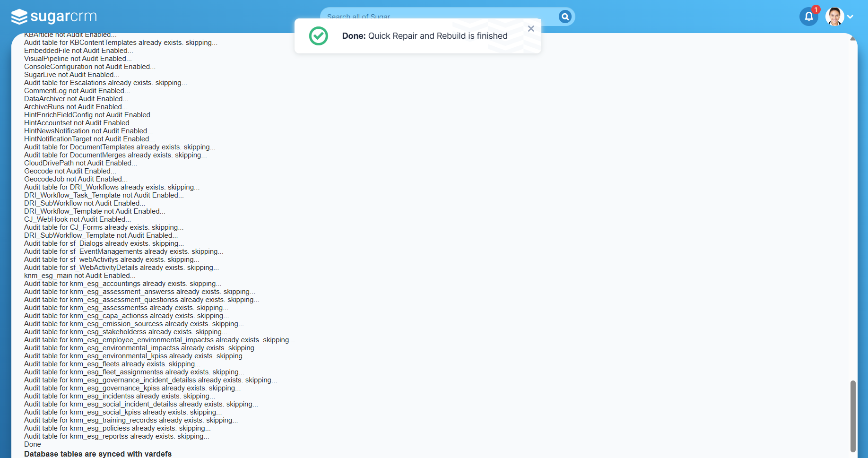Screen dimensions: 868x458
Task: Select 'SugarLive not Audit Enabled' line
Action: coord(72,75)
